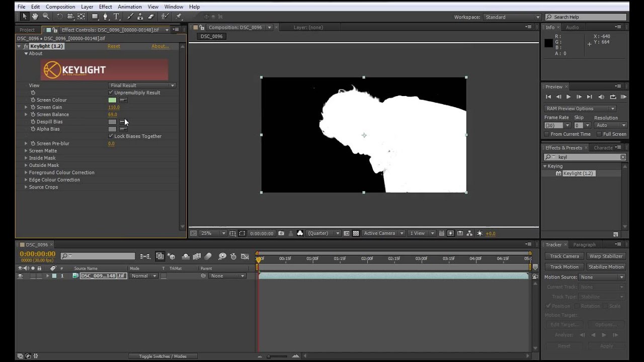The height and width of the screenshot is (362, 644).
Task: Toggle the Screen Balance stopwatch
Action: tap(33, 115)
